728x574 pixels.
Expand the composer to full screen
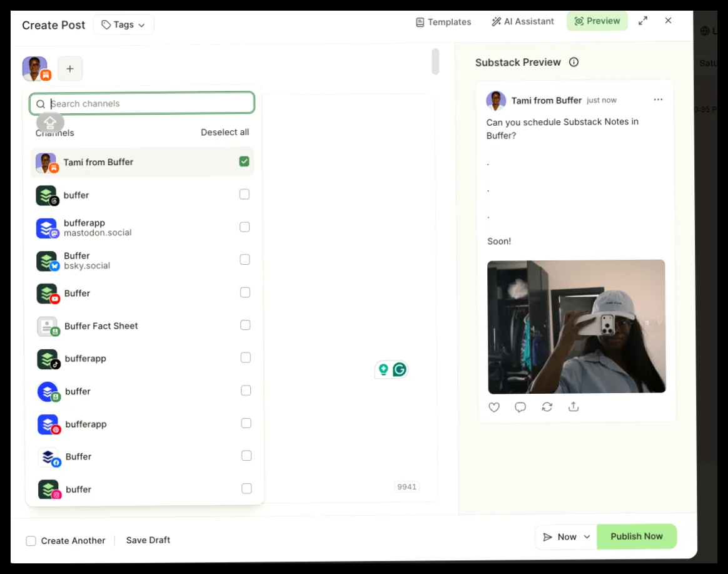[x=643, y=21]
